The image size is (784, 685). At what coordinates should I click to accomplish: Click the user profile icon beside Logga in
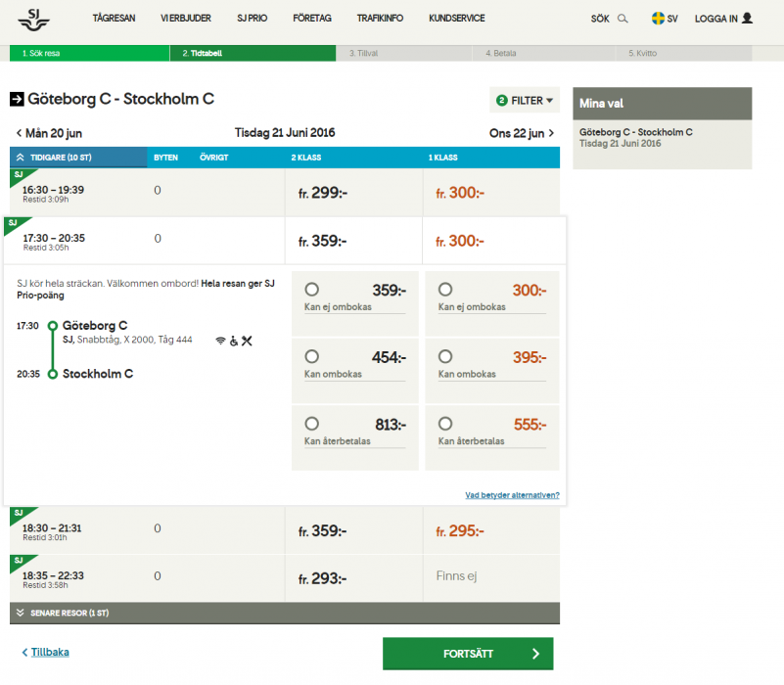748,19
